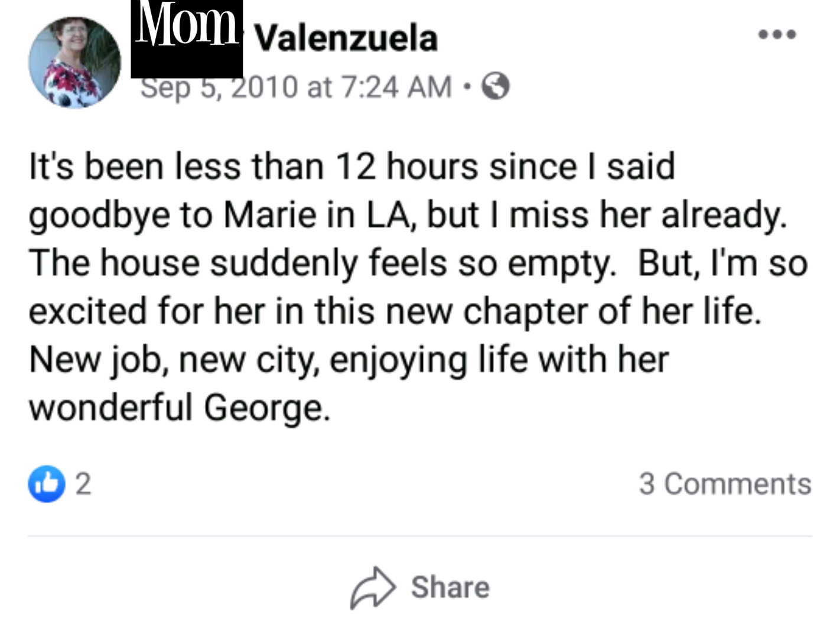This screenshot has height=638, width=840.
Task: Open the poster's profile picture
Action: (x=74, y=62)
